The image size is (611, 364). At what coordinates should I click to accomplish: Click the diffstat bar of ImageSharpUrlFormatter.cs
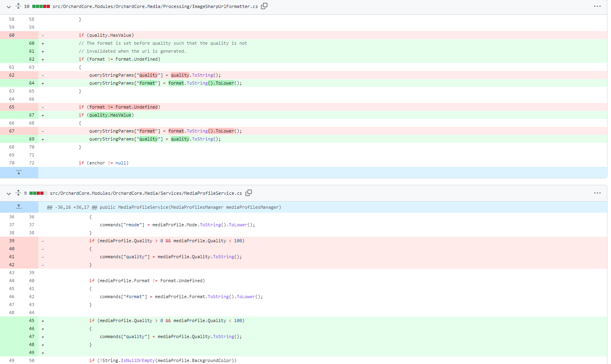click(x=41, y=6)
